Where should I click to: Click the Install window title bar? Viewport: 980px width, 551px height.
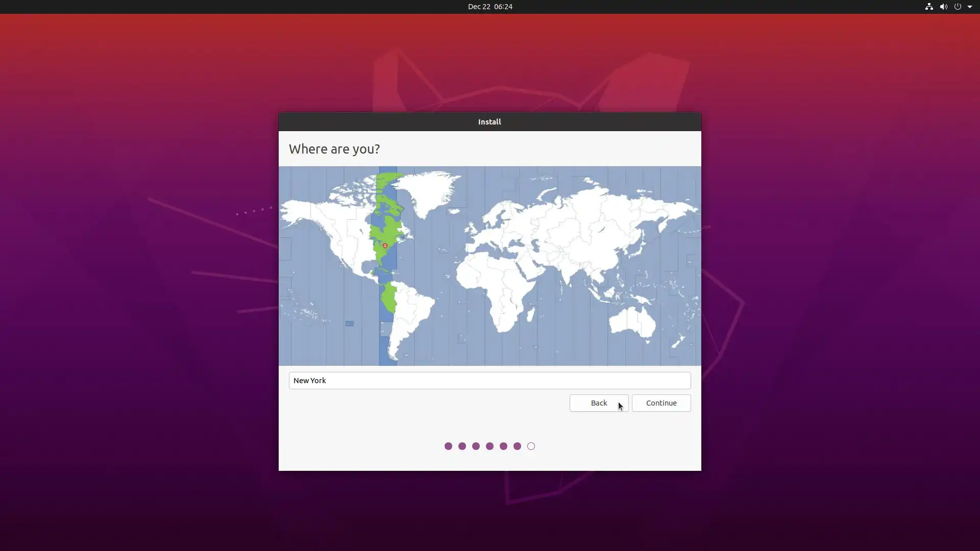tap(489, 122)
